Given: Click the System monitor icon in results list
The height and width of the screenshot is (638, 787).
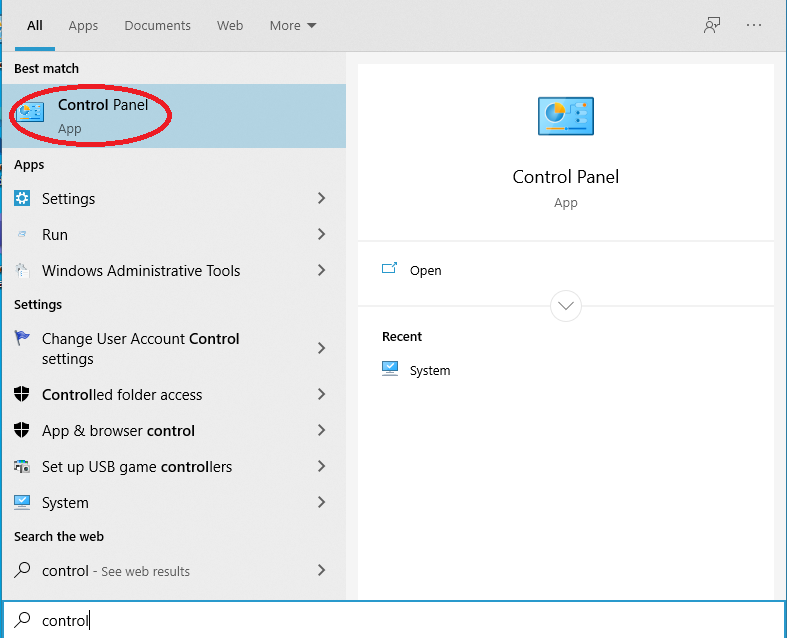Looking at the screenshot, I should click(x=22, y=502).
